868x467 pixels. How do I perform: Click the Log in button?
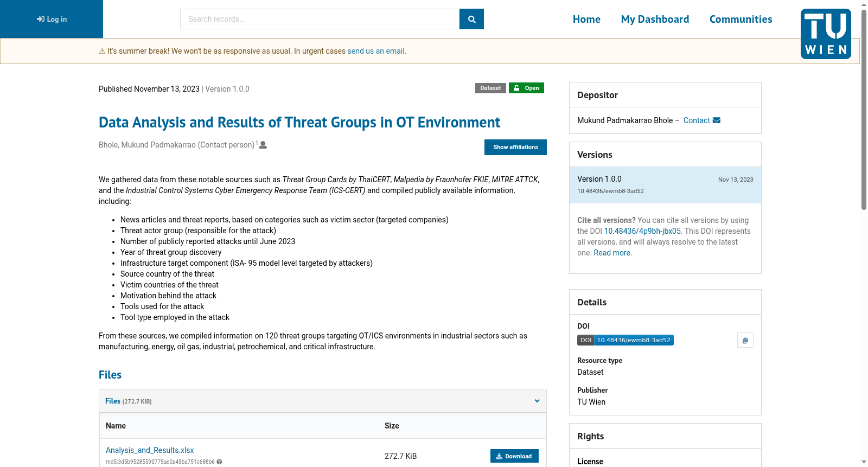pos(52,19)
